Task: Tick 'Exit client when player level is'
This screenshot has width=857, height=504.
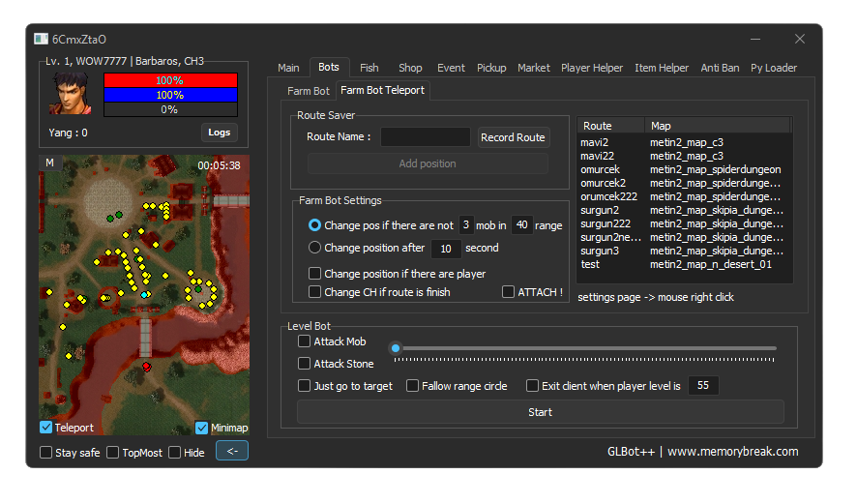Action: [532, 386]
